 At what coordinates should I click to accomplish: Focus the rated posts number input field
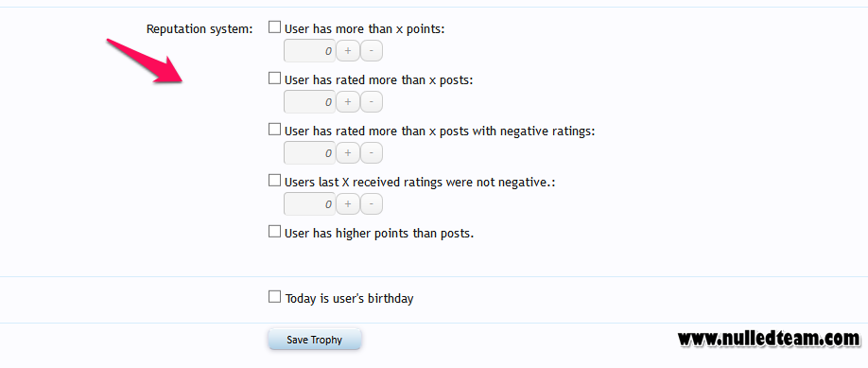(x=309, y=102)
